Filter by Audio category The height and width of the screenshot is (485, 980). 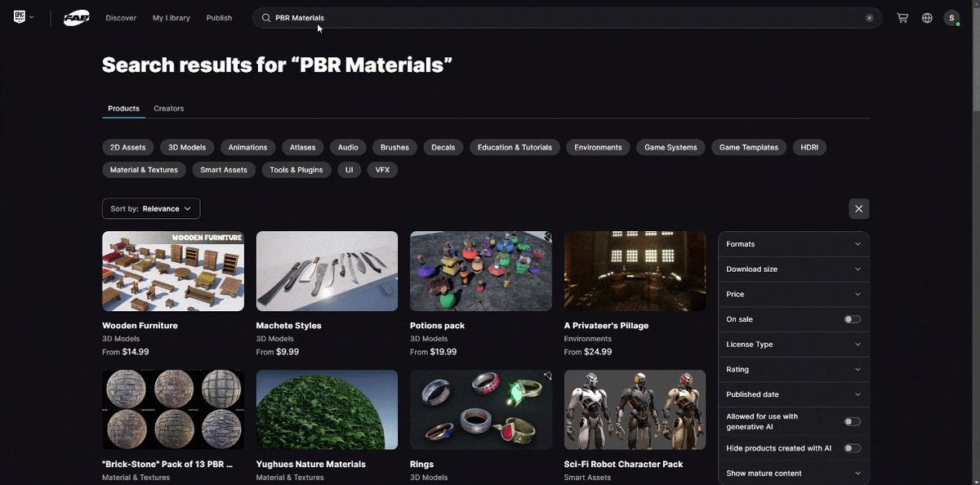click(348, 148)
